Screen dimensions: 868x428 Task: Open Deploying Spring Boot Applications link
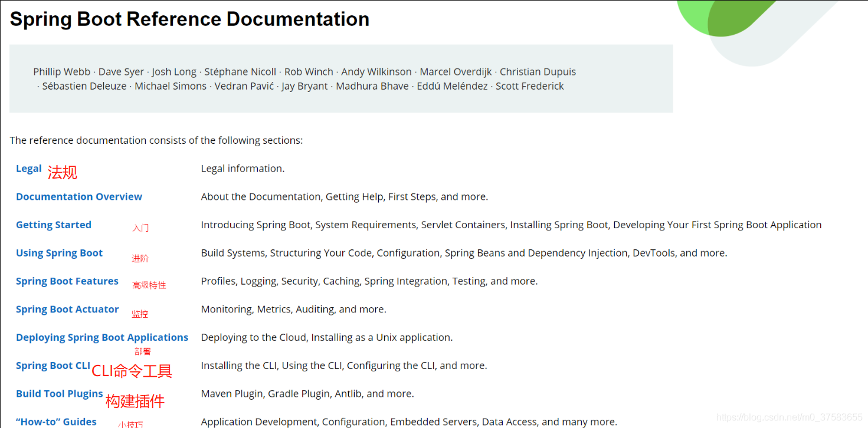(102, 338)
